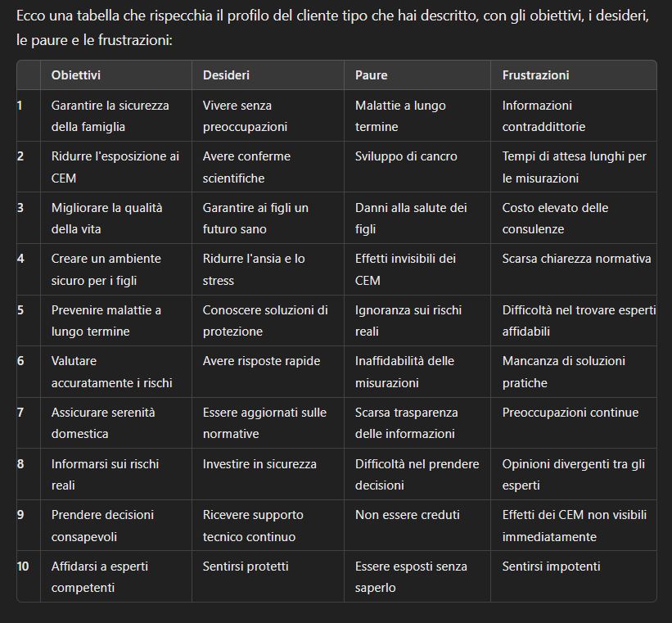Image resolution: width=672 pixels, height=623 pixels.
Task: Click the 'Prevenire malattie a lungo termine' cell
Action: pyautogui.click(x=106, y=320)
